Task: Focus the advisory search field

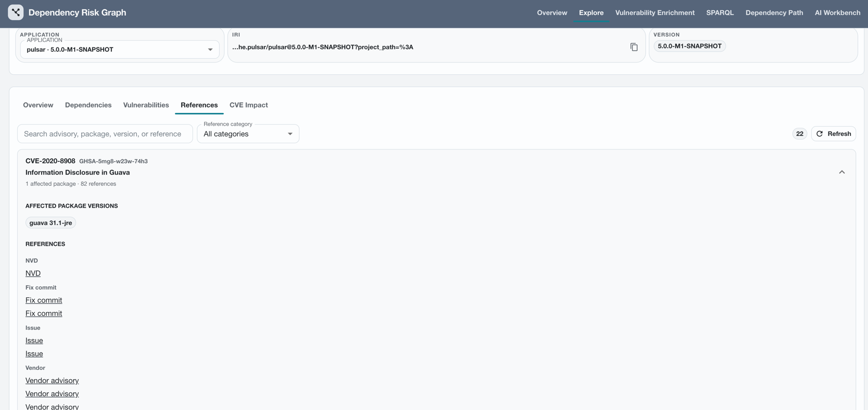Action: point(105,134)
